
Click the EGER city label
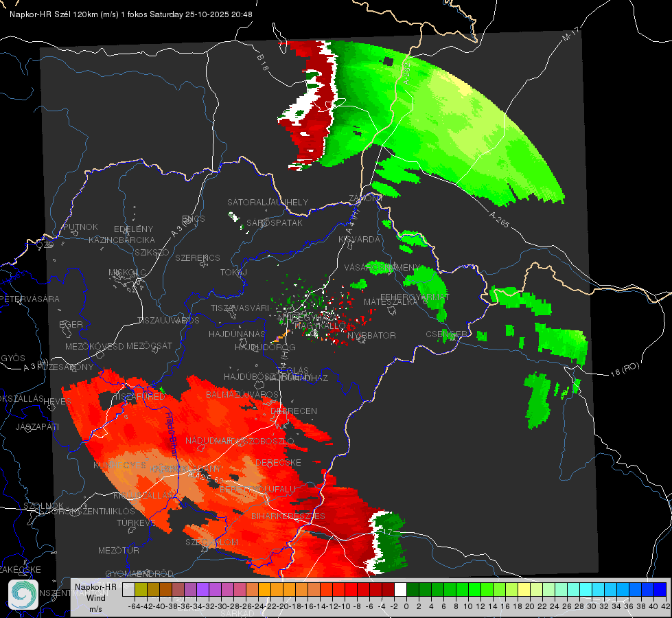pyautogui.click(x=71, y=325)
